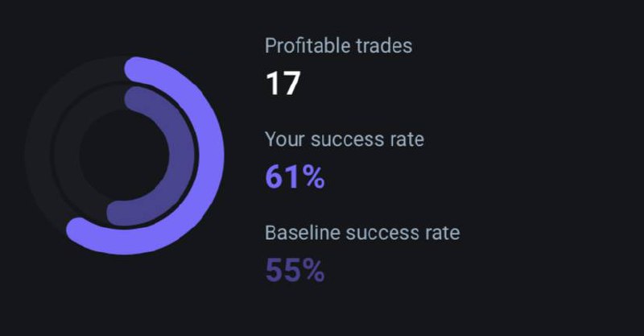This screenshot has width=644, height=336.
Task: Click the word "Baseline" in the bottom label
Action: pyautogui.click(x=303, y=233)
